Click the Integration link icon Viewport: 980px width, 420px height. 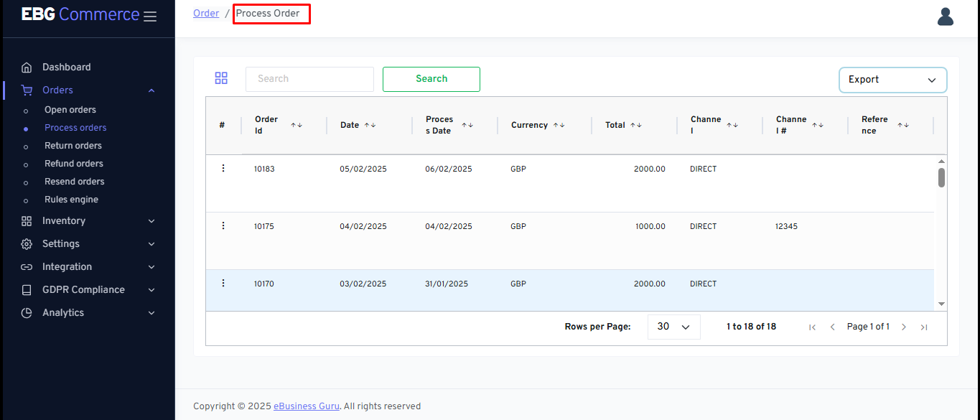(27, 266)
